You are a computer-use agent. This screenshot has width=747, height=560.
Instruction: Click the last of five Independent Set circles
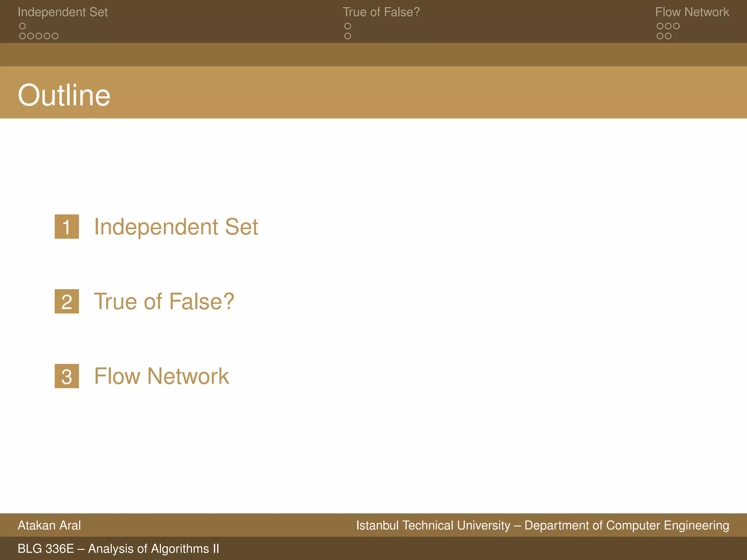pos(55,36)
